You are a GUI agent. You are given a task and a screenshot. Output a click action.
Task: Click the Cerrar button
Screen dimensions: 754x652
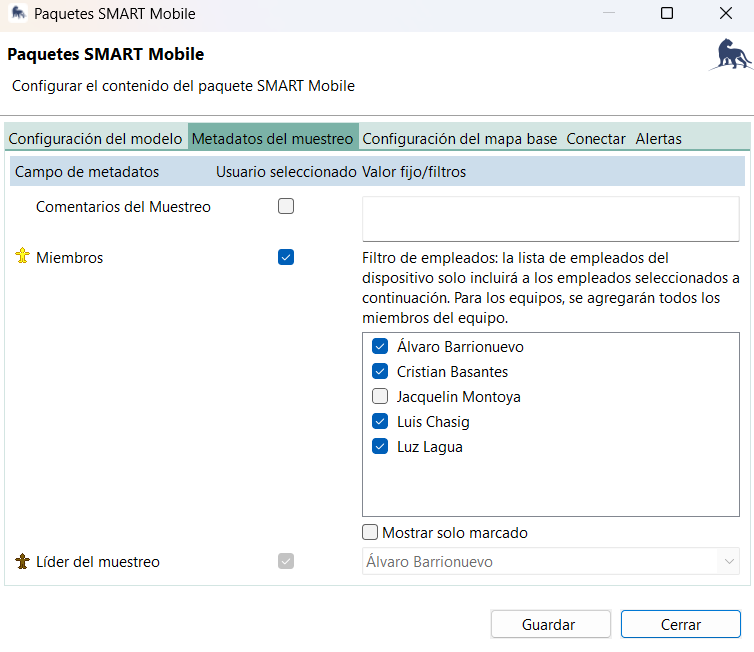[680, 624]
